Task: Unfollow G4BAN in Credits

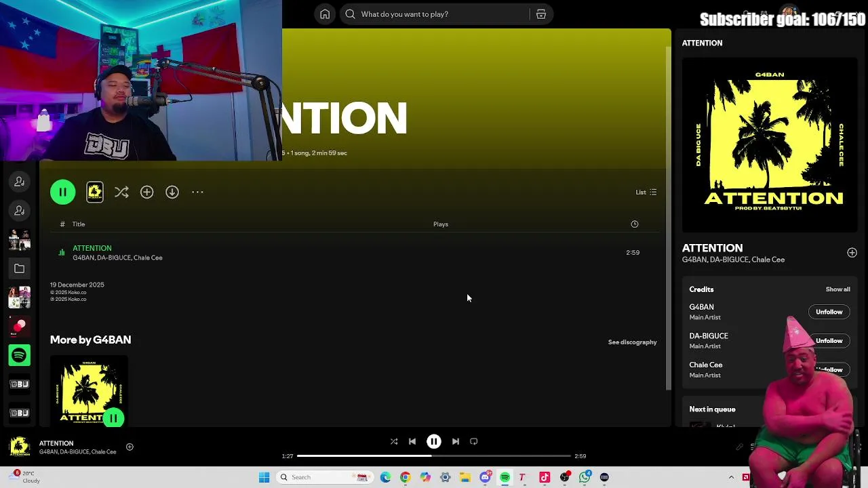Action: point(829,312)
